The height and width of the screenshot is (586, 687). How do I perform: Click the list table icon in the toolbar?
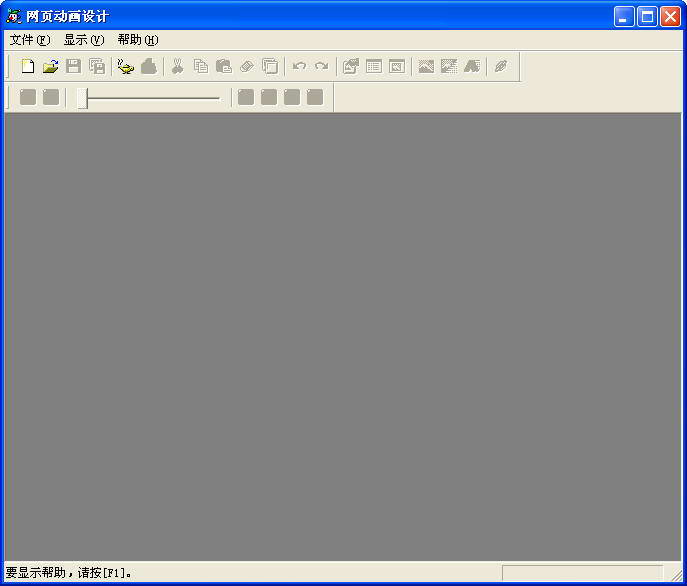coord(374,67)
